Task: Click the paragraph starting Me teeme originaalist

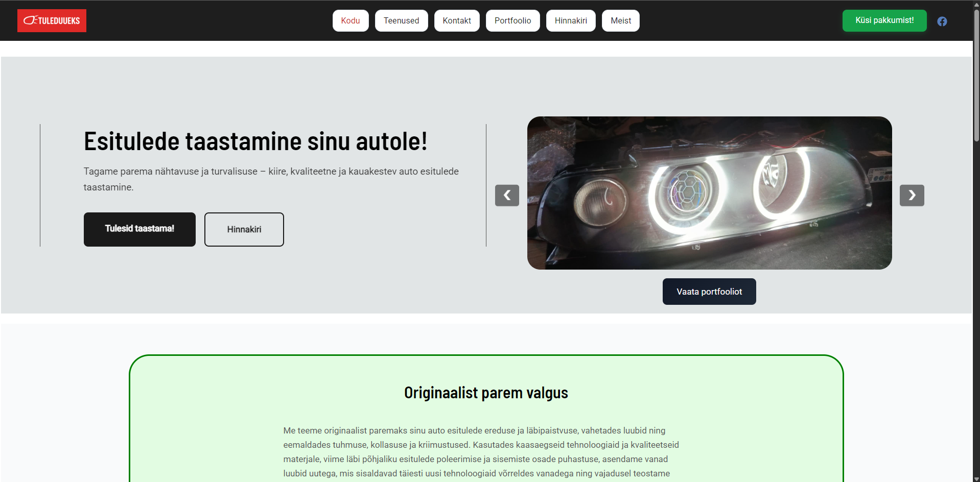Action: pyautogui.click(x=481, y=452)
